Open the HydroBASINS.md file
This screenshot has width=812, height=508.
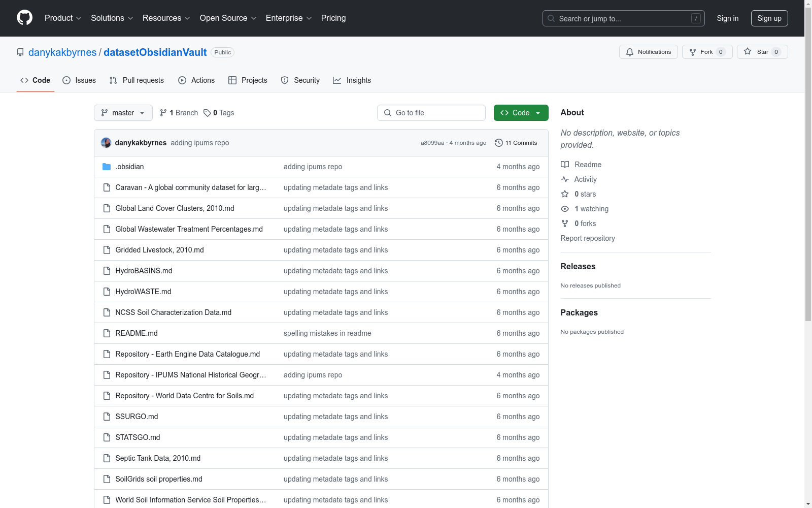coord(144,271)
